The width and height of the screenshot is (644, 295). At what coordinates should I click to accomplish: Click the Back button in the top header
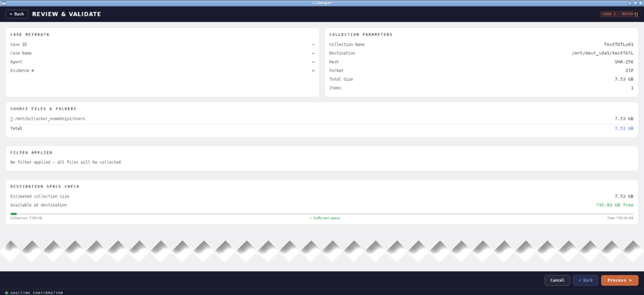16,14
